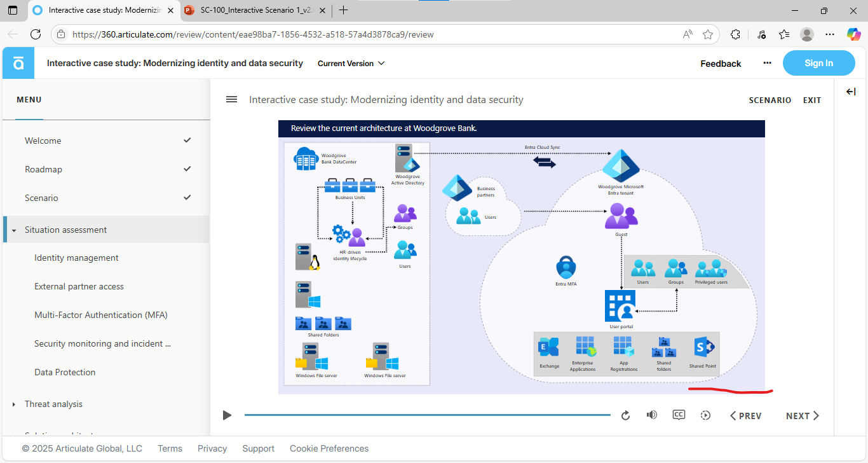Go to the previous slide
The image size is (868, 463).
pyautogui.click(x=746, y=416)
